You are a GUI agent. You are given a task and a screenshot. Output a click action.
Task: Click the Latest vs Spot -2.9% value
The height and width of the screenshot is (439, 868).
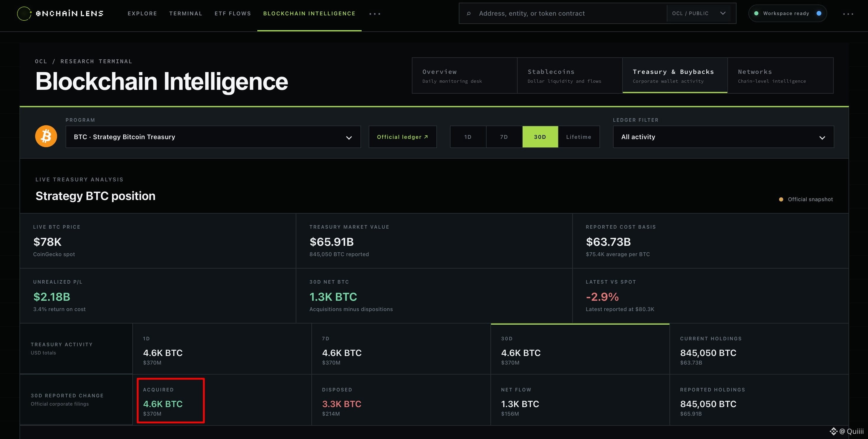click(x=602, y=297)
